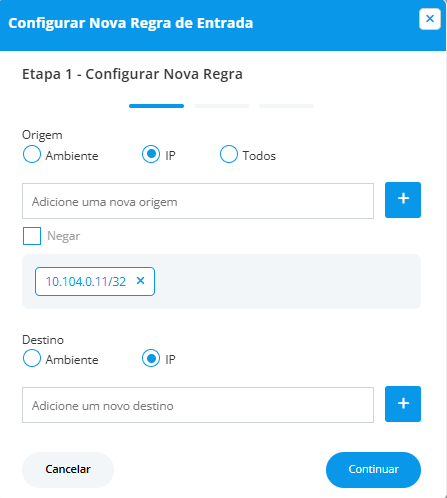Select IP radio under Destino
This screenshot has width=447, height=498.
(x=151, y=358)
